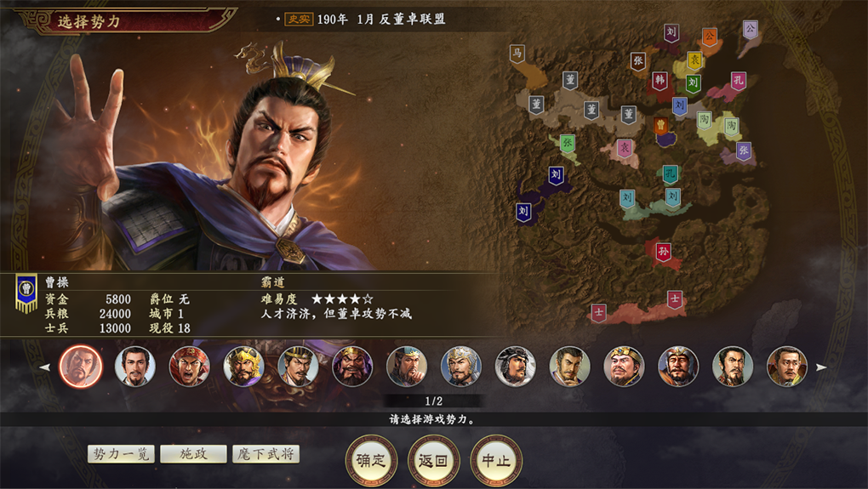Open the 施政 policy view
Screen dimensions: 868x489
(x=193, y=454)
